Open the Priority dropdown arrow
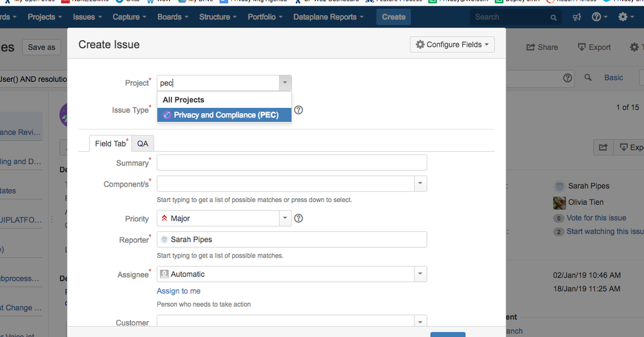644x337 pixels. [x=285, y=218]
